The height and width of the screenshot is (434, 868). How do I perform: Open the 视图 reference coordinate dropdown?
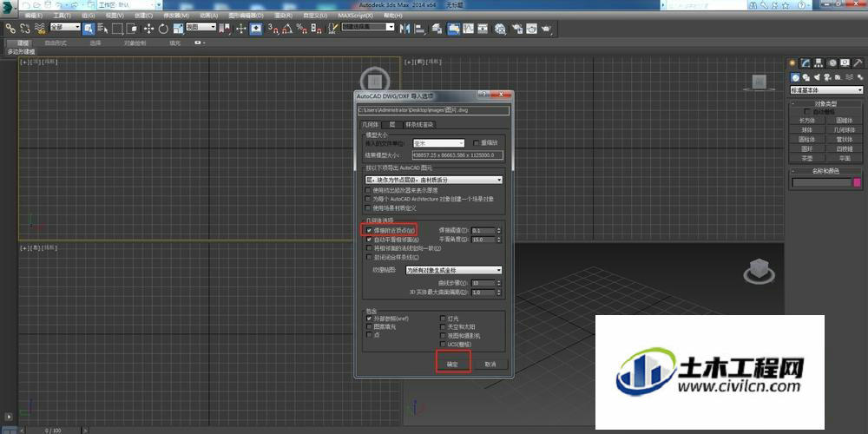pos(201,27)
